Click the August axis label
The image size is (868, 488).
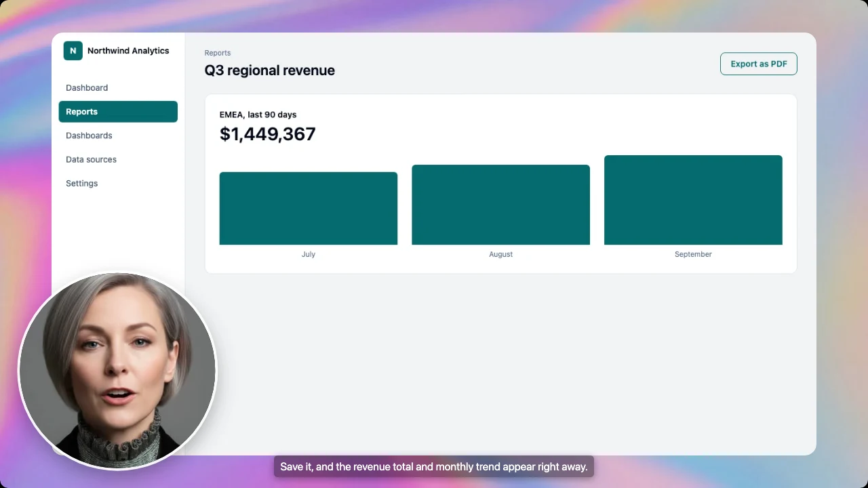pyautogui.click(x=501, y=254)
